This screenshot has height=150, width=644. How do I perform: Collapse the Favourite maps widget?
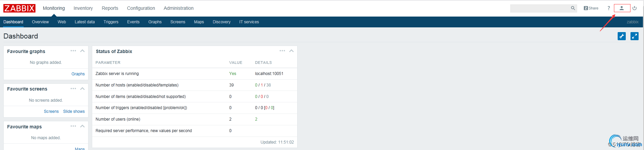pyautogui.click(x=82, y=126)
